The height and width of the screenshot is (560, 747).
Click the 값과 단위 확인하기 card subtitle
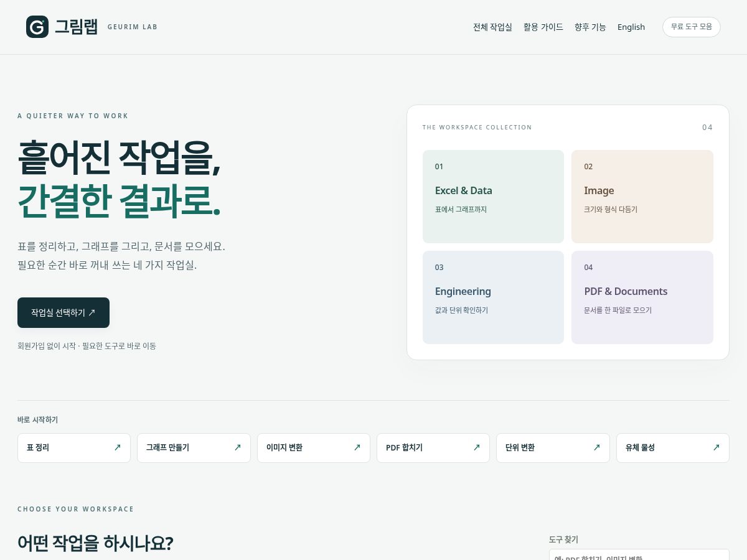(461, 310)
